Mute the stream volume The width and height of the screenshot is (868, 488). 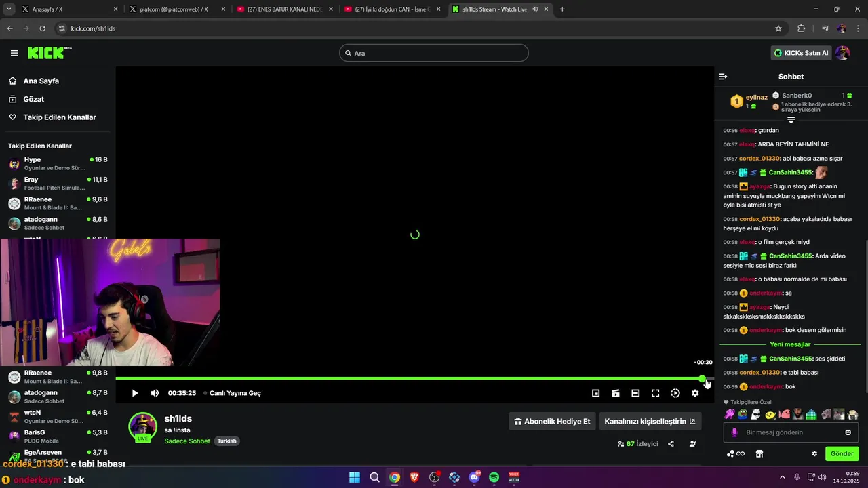click(155, 393)
